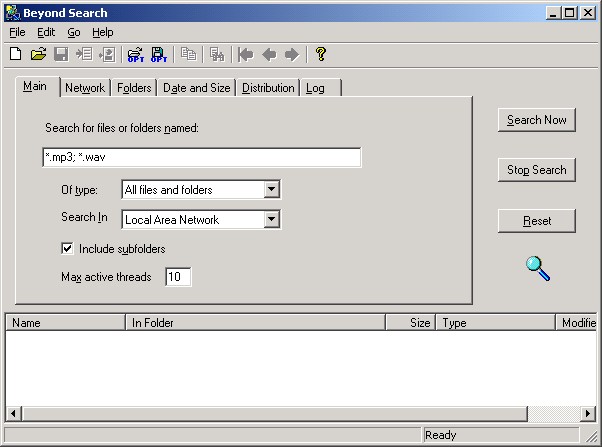This screenshot has height=447, width=602.
Task: Click the Max active threads field
Action: pyautogui.click(x=178, y=276)
